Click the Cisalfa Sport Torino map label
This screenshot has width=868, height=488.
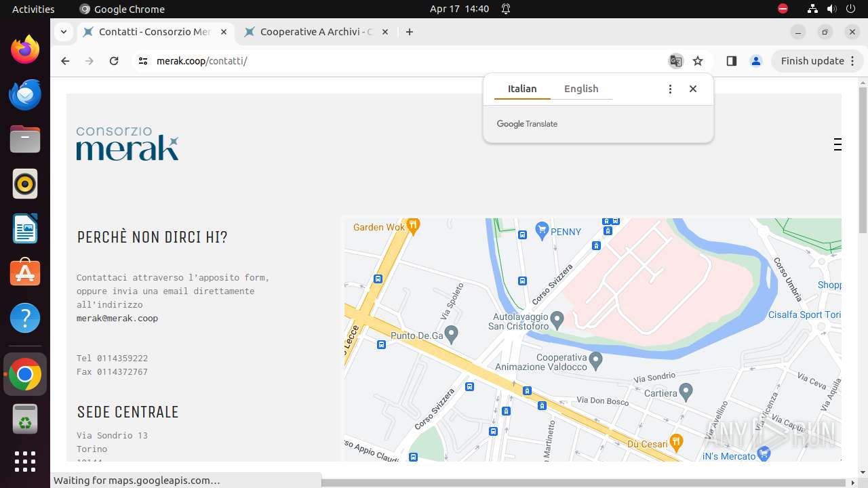click(x=804, y=314)
